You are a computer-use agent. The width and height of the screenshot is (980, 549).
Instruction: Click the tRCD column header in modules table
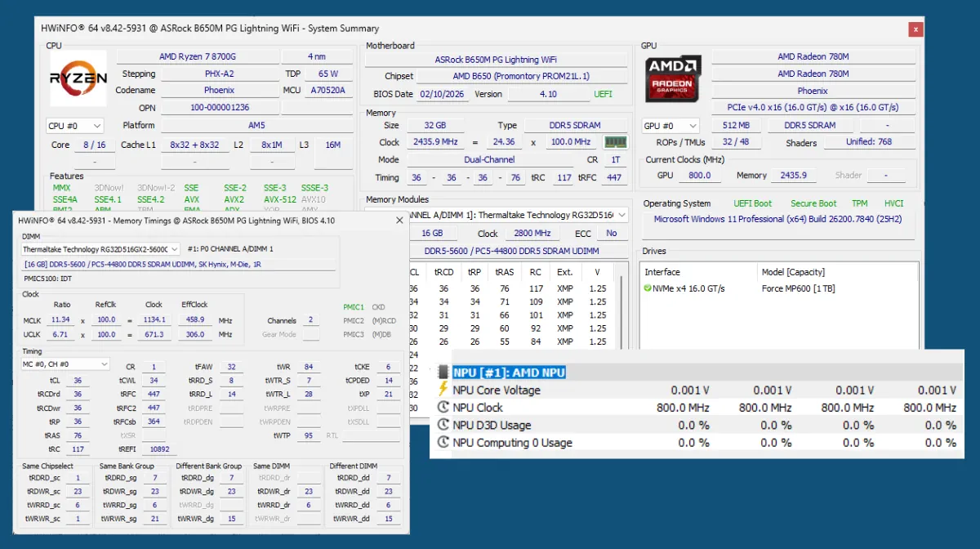point(443,272)
